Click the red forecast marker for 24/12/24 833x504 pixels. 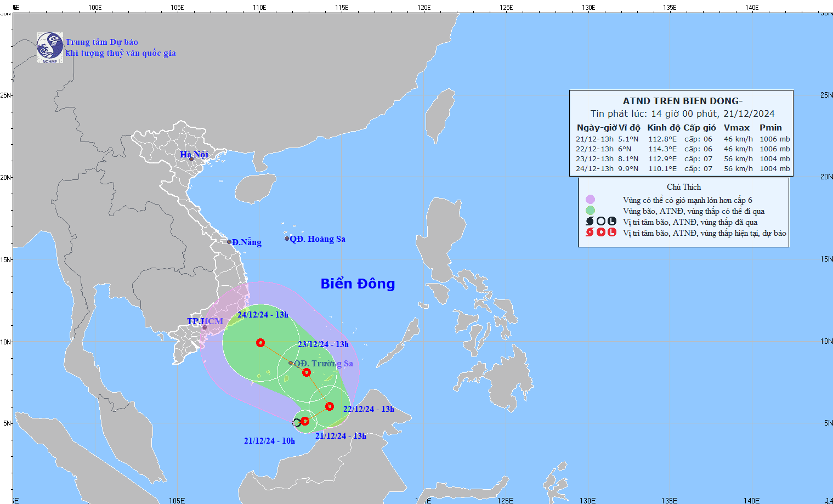[261, 343]
